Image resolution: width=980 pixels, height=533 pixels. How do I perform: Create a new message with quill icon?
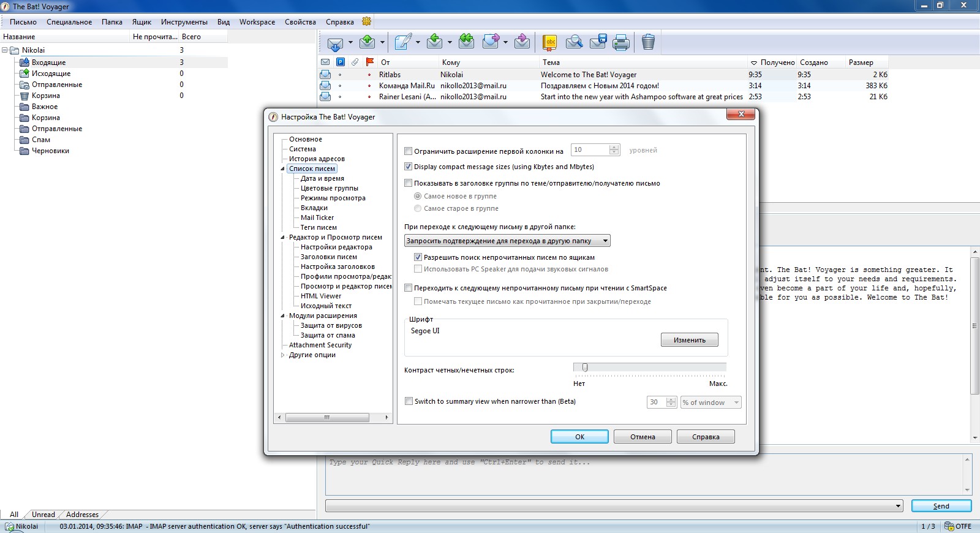click(x=402, y=42)
